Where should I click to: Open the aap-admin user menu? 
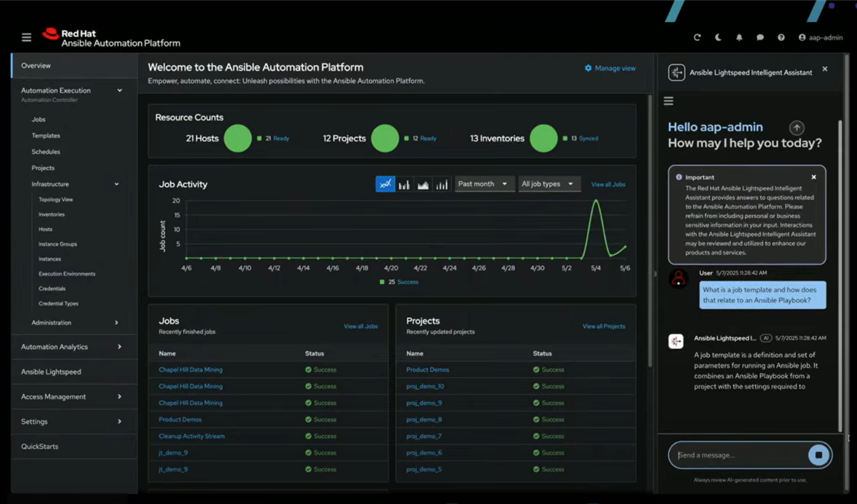[821, 38]
